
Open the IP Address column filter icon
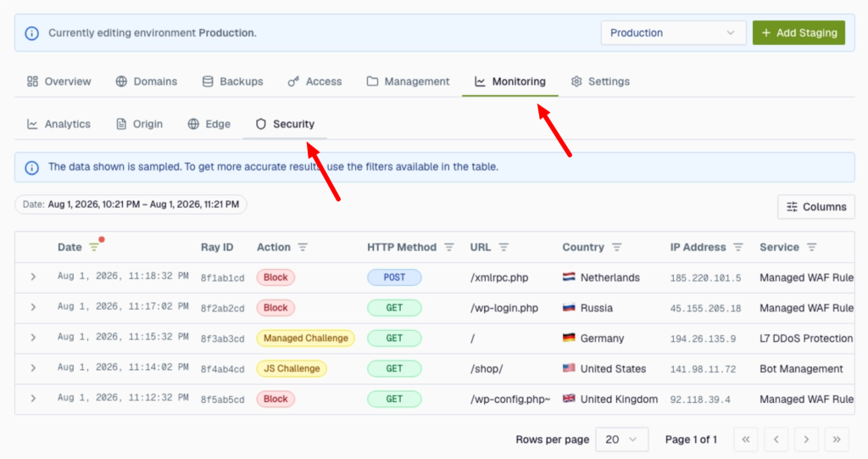pos(738,247)
